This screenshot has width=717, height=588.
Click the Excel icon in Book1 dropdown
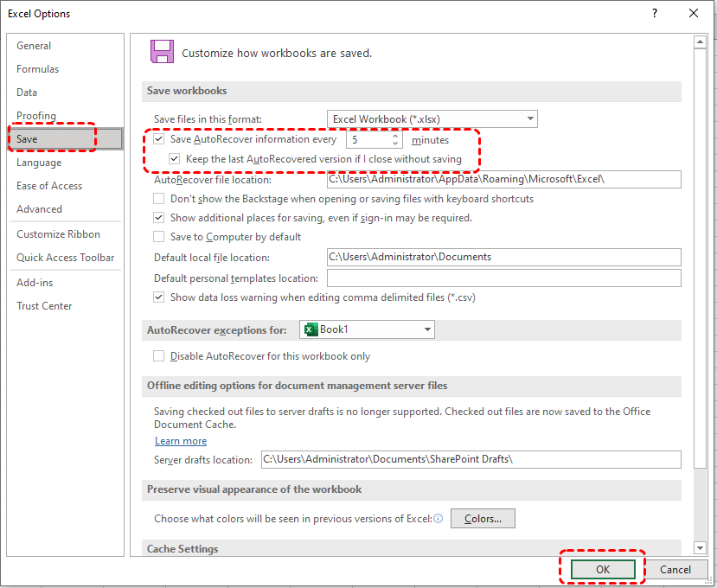tap(310, 329)
